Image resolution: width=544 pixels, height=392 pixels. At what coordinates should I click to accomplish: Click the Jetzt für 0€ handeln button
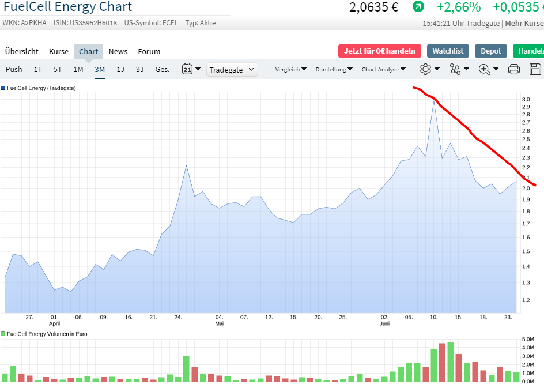point(380,51)
